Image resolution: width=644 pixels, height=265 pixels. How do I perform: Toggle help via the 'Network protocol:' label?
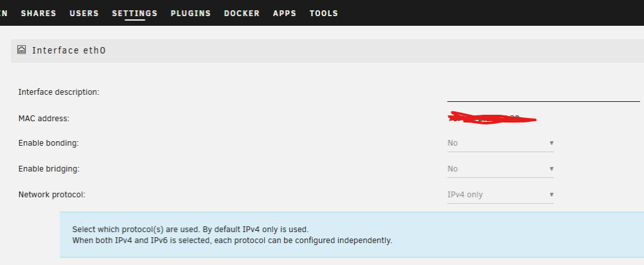[x=52, y=195]
